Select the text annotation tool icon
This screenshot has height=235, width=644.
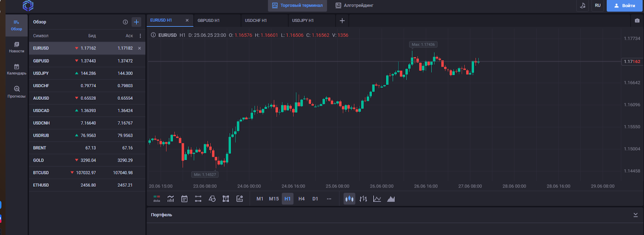226,199
